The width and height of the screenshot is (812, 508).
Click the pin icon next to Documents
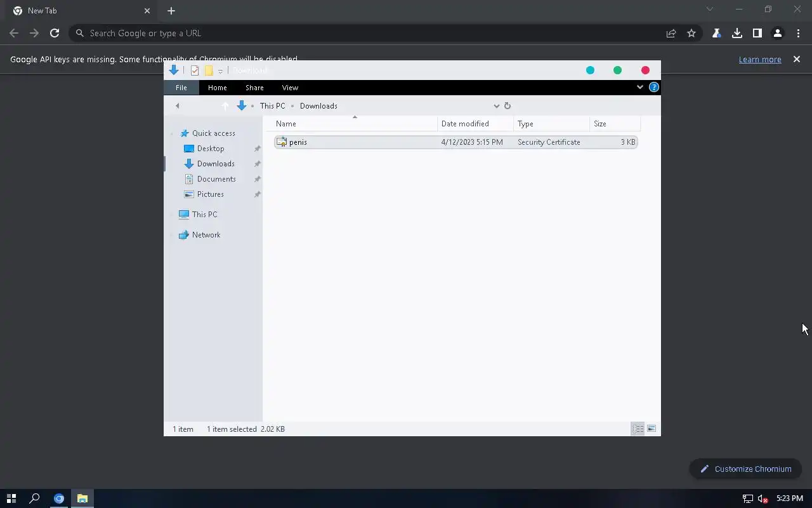pyautogui.click(x=257, y=179)
